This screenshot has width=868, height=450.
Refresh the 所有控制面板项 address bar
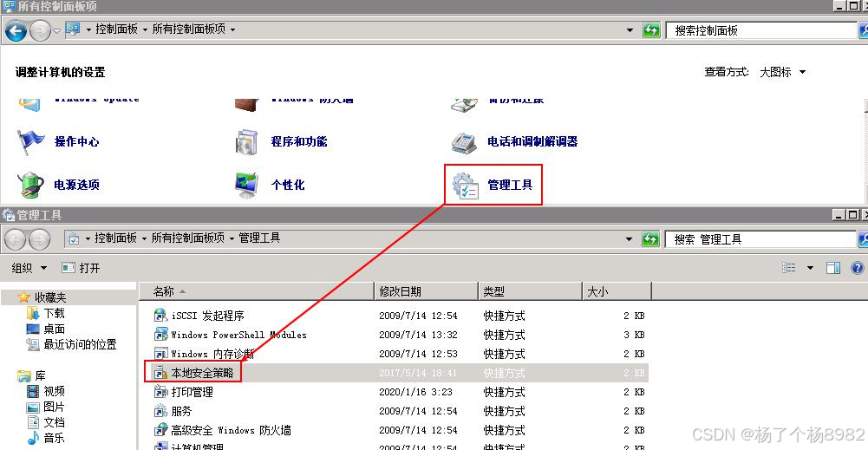651,29
